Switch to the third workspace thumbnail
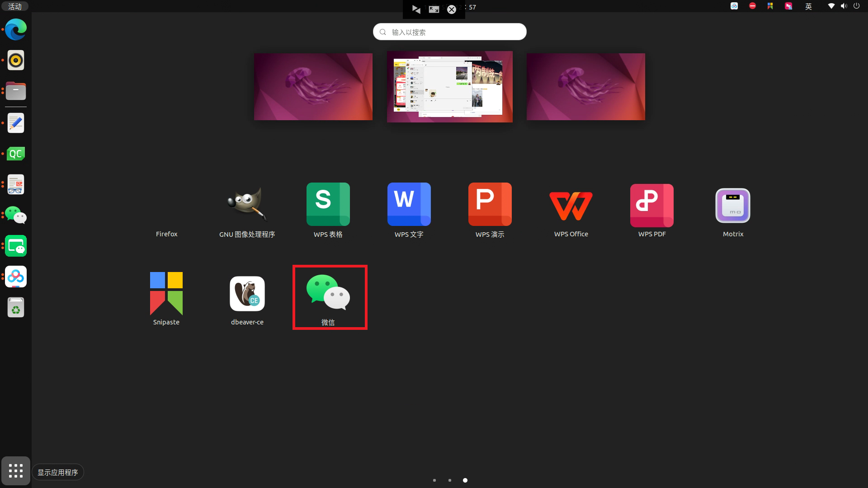 click(586, 87)
